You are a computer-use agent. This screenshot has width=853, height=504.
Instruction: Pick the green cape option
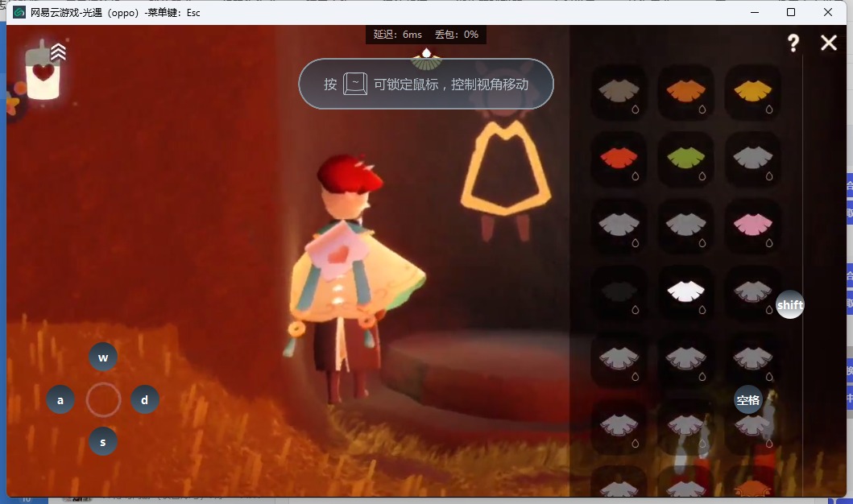(x=685, y=158)
